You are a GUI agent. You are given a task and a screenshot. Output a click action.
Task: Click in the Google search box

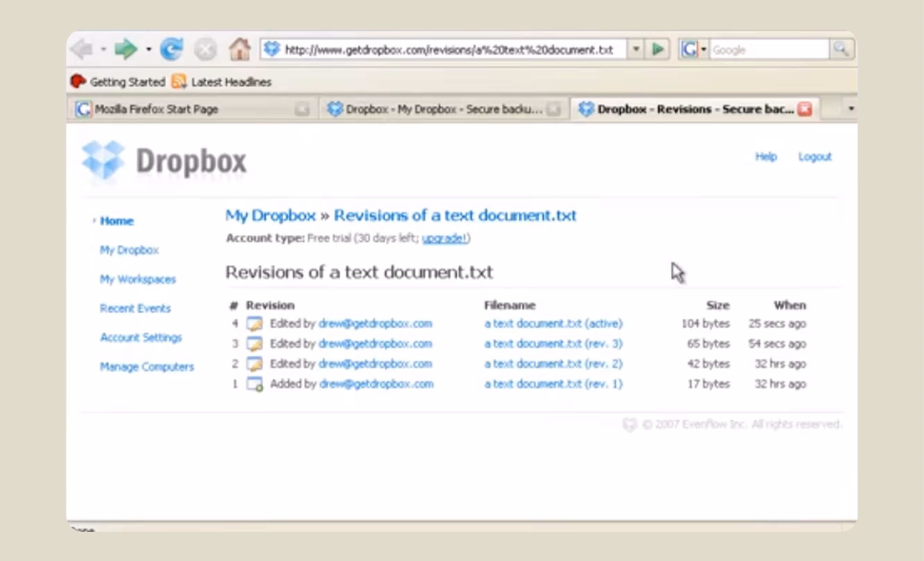coord(769,50)
